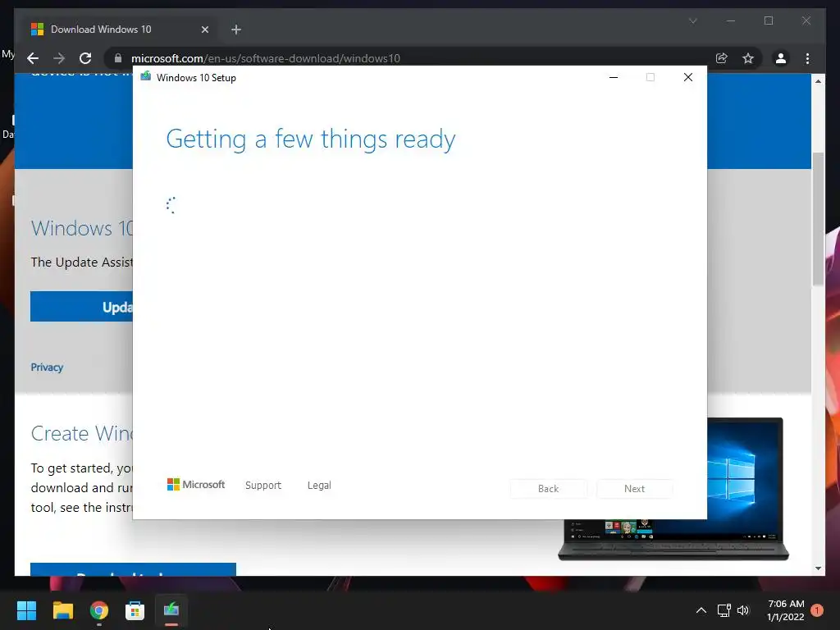Image resolution: width=840 pixels, height=630 pixels.
Task: Close the Windows 10 Setup window
Action: 688,77
